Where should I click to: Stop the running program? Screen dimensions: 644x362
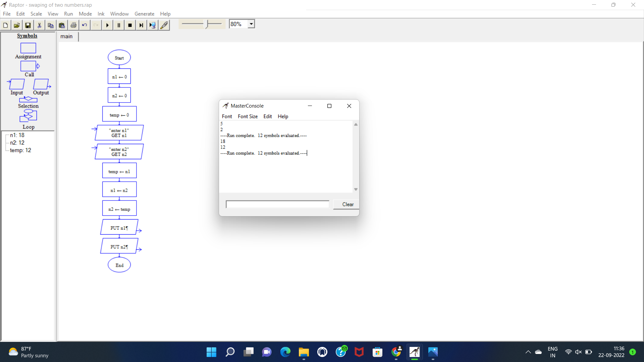pos(130,25)
